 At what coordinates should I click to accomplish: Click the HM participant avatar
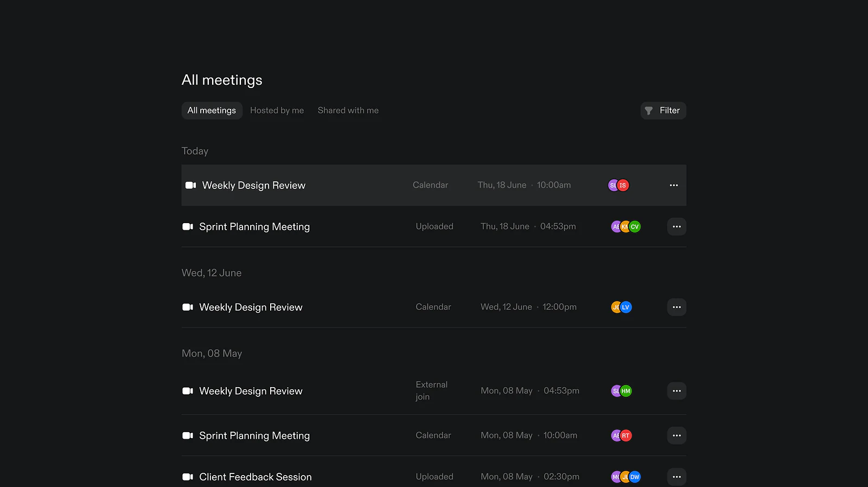pyautogui.click(x=626, y=391)
